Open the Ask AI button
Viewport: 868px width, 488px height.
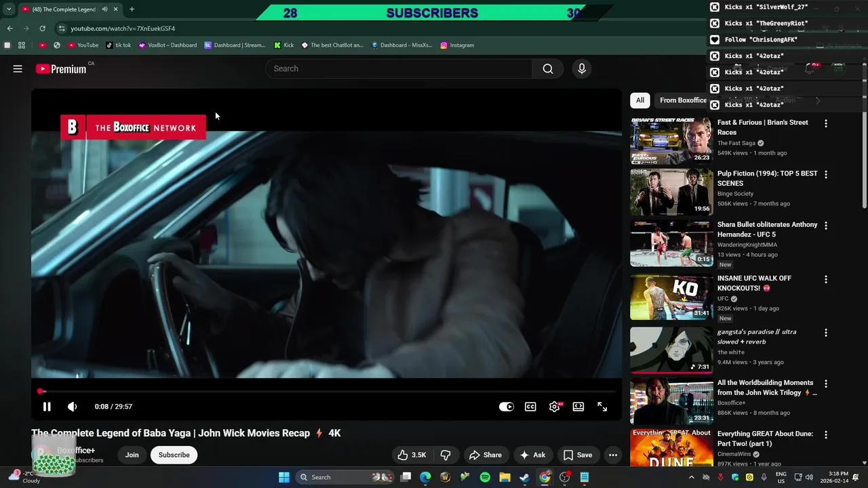532,455
